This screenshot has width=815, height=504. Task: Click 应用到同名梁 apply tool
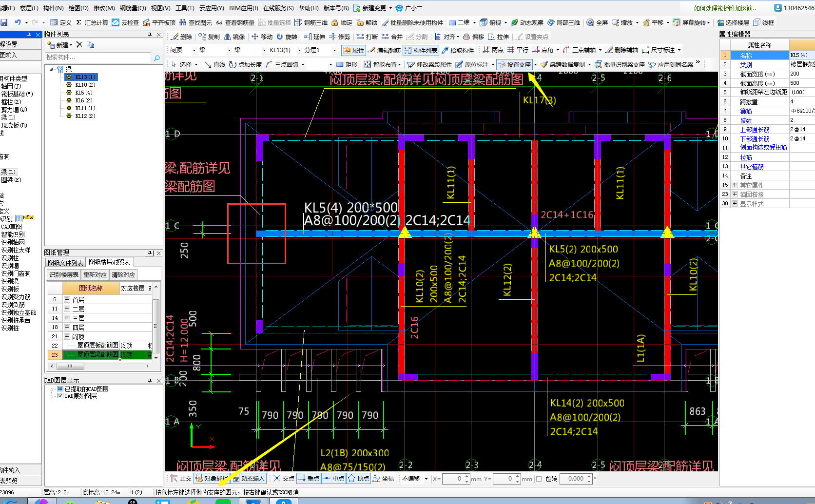671,64
